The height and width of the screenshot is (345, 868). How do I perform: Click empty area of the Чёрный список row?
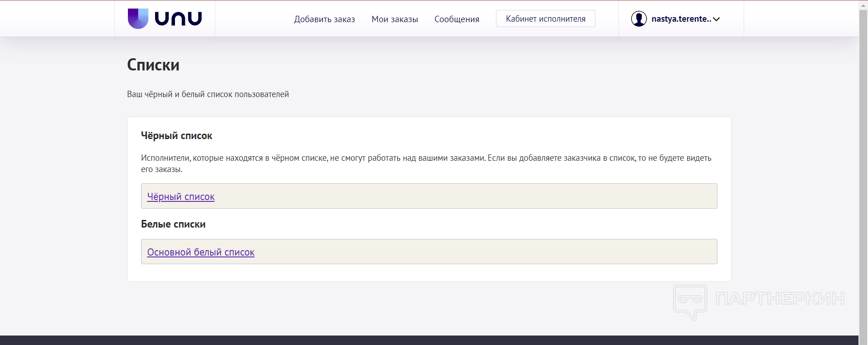click(x=452, y=196)
